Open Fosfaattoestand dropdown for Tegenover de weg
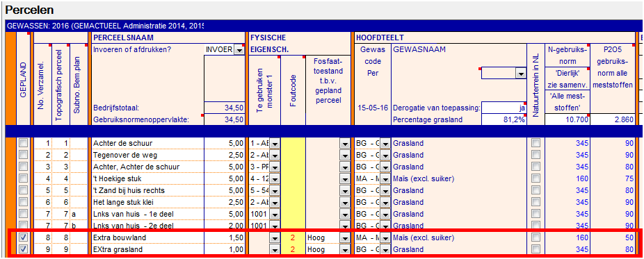This screenshot has height=259, width=644. [x=344, y=156]
